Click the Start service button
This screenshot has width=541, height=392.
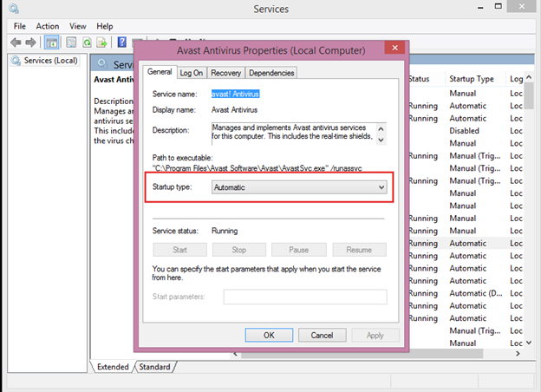pyautogui.click(x=179, y=250)
